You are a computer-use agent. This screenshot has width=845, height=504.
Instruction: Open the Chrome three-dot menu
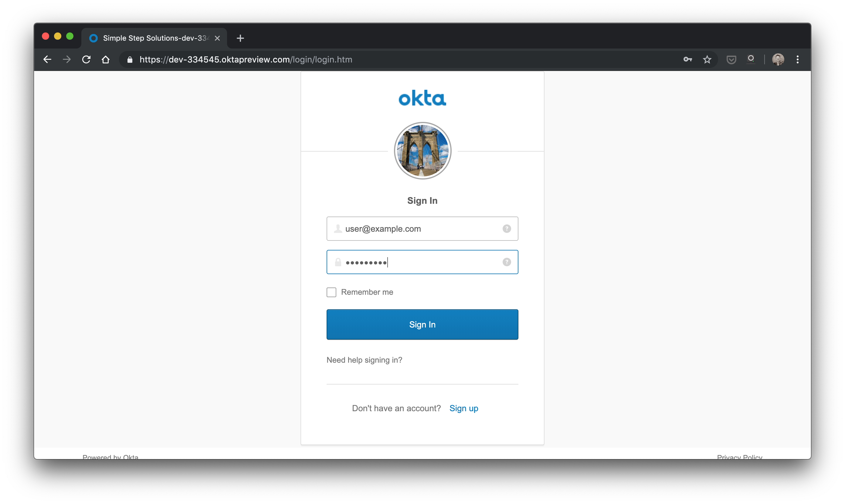pos(797,59)
